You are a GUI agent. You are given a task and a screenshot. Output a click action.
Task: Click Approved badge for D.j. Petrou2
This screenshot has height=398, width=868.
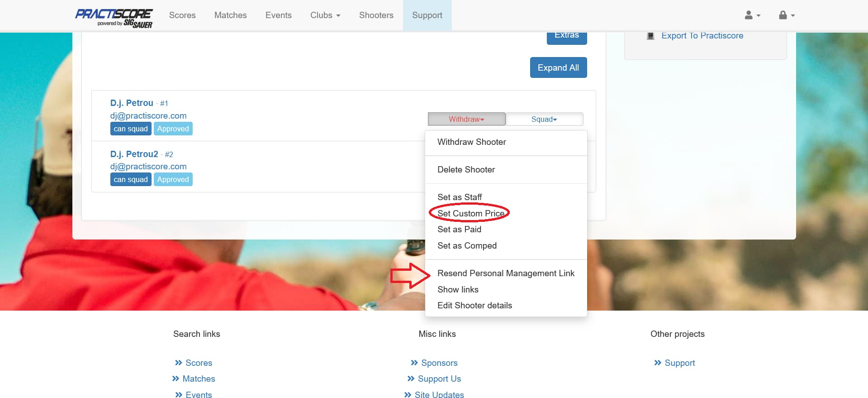[x=173, y=179]
